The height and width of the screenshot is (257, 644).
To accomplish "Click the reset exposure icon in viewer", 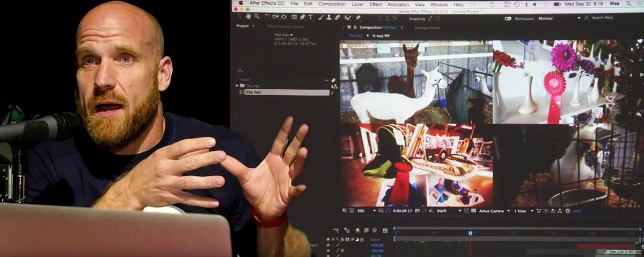I will (x=567, y=211).
